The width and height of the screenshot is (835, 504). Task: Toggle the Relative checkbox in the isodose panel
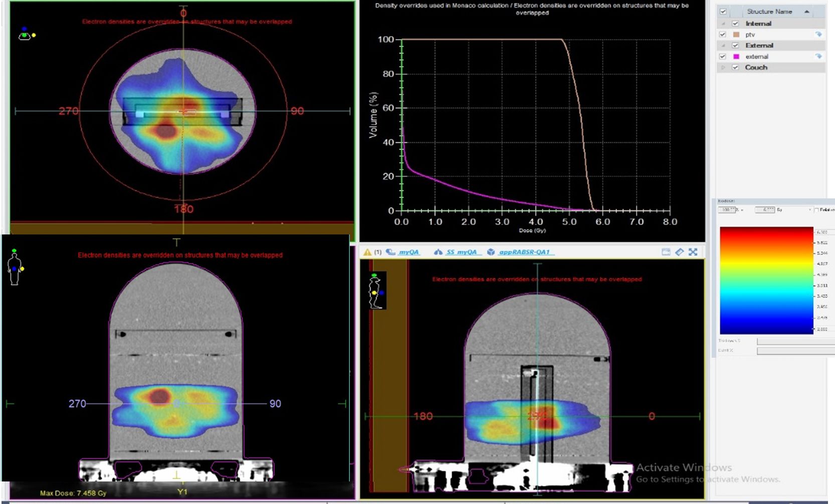(x=816, y=210)
